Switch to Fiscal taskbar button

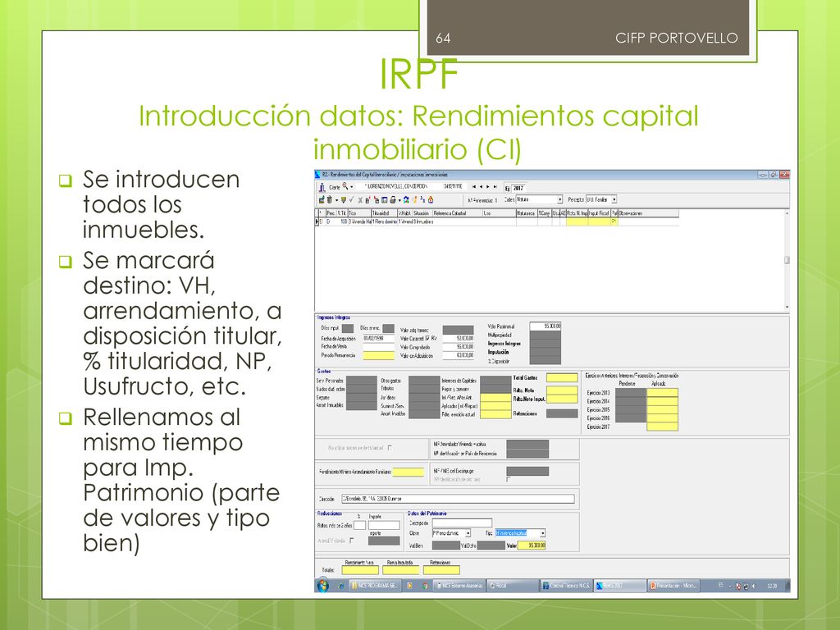coord(512,586)
